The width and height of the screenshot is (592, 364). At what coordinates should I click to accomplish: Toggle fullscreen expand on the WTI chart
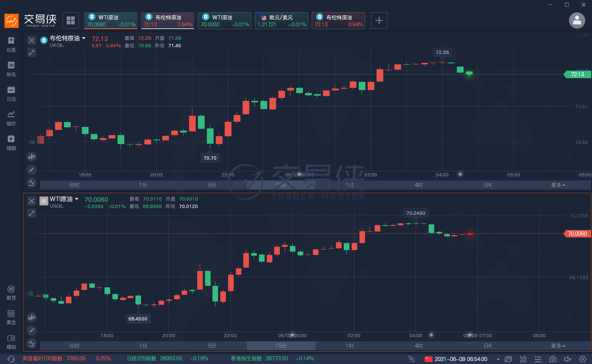tap(32, 213)
